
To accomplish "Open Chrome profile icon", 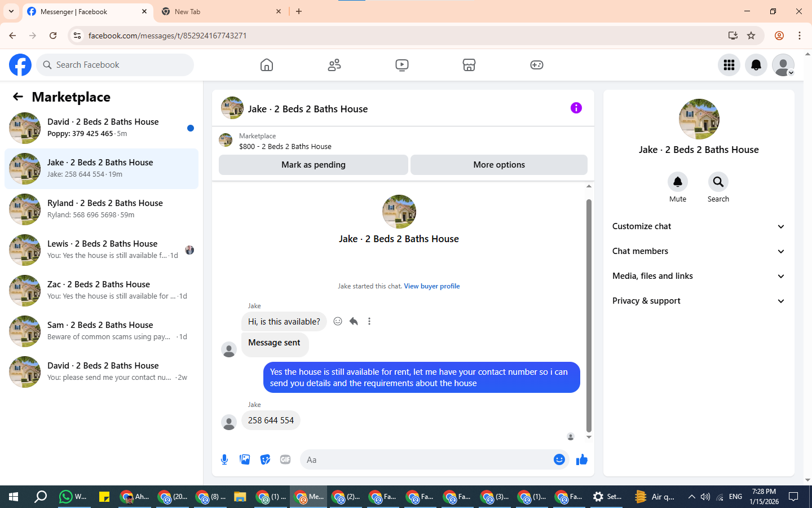I will (779, 36).
